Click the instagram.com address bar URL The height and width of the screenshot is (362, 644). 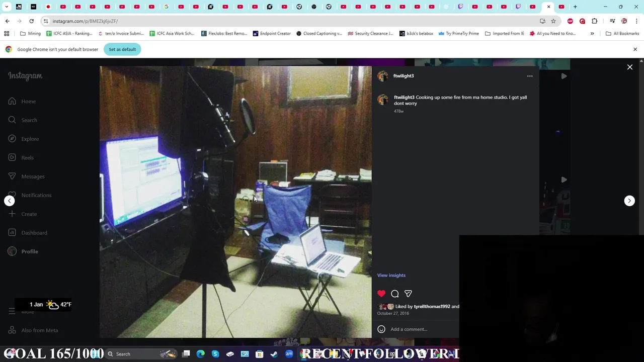(x=85, y=21)
